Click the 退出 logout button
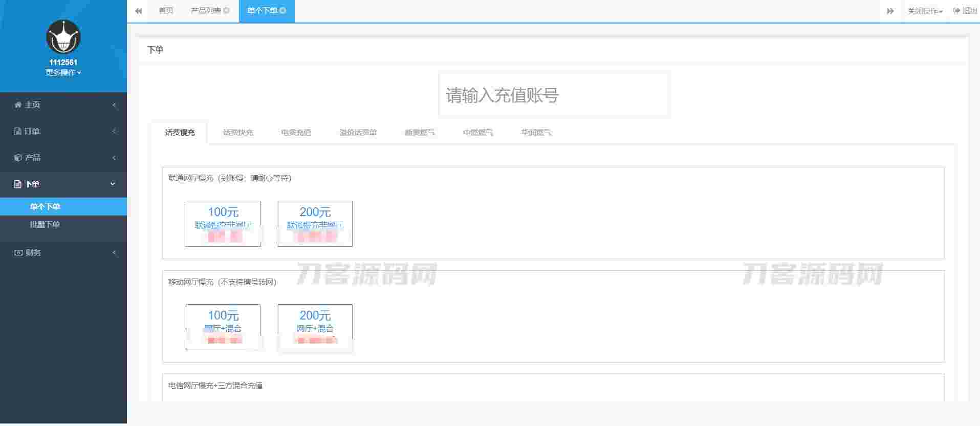The image size is (980, 426). click(965, 11)
